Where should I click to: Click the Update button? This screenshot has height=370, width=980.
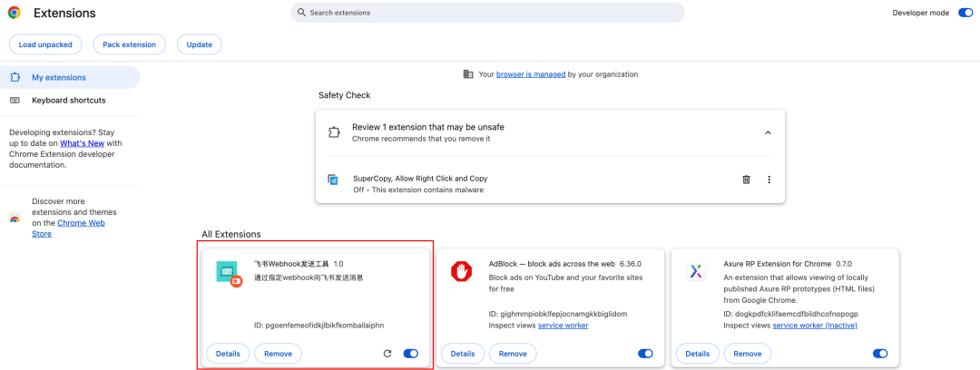pyautogui.click(x=200, y=44)
